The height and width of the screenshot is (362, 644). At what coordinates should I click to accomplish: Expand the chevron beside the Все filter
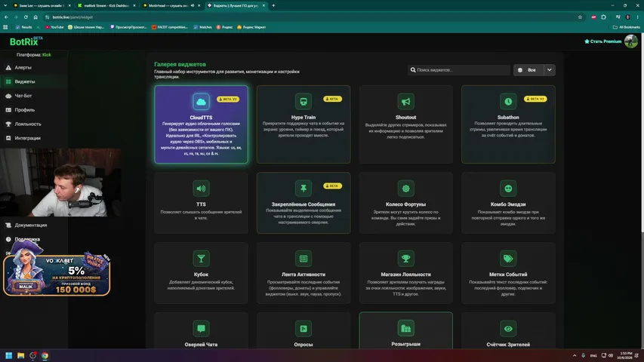[x=550, y=70]
